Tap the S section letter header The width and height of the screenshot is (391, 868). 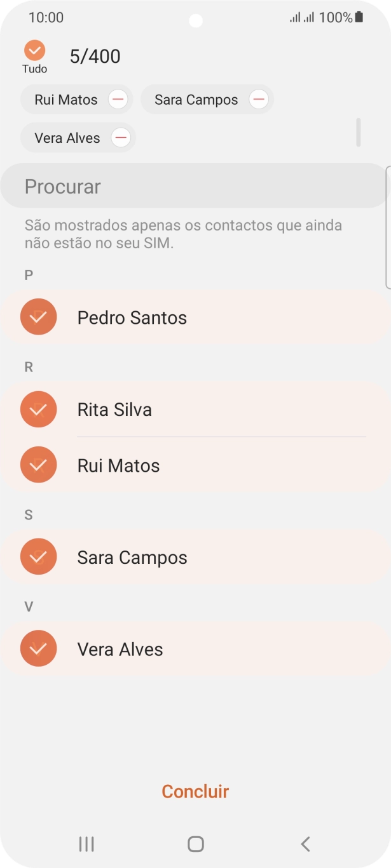(x=28, y=514)
